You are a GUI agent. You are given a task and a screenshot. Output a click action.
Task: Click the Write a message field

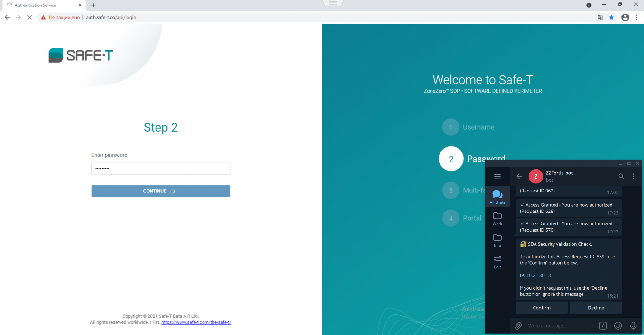tap(560, 326)
